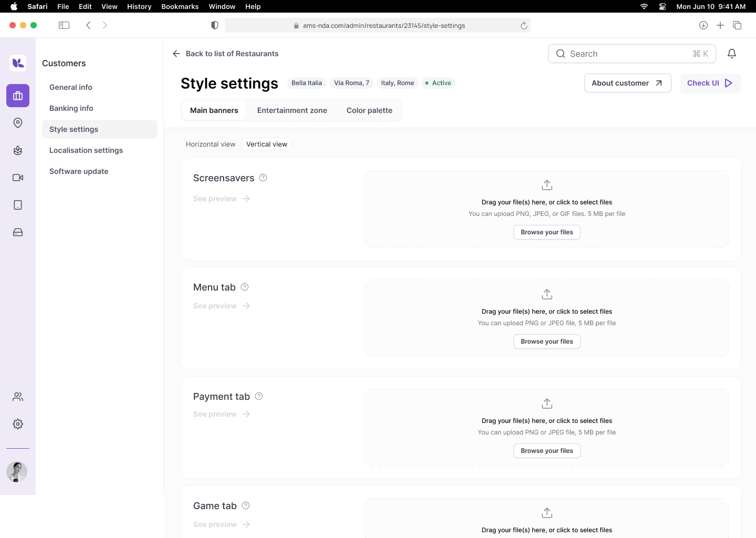
Task: Click the back arrow to Restaurants list
Action: (176, 54)
